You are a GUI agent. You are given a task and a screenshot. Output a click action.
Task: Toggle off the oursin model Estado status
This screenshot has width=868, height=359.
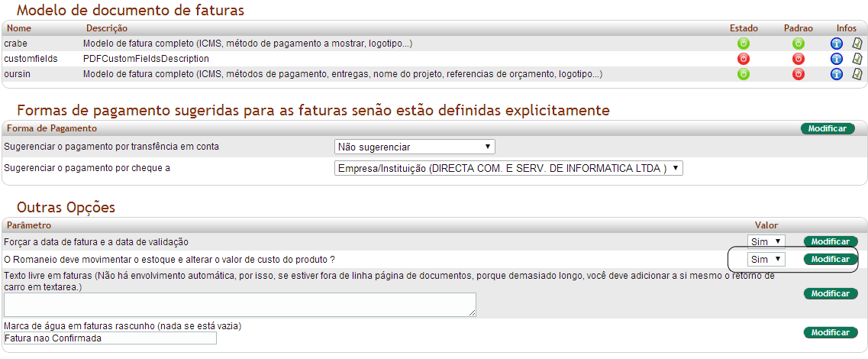point(744,74)
